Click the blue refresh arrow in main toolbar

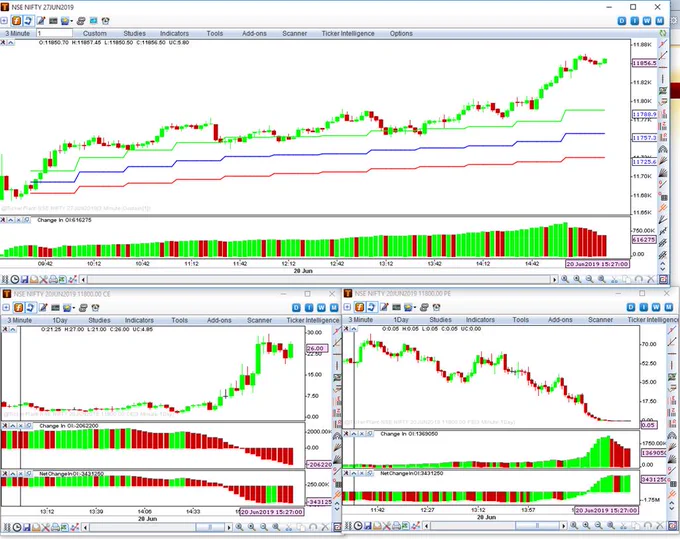pos(28,20)
